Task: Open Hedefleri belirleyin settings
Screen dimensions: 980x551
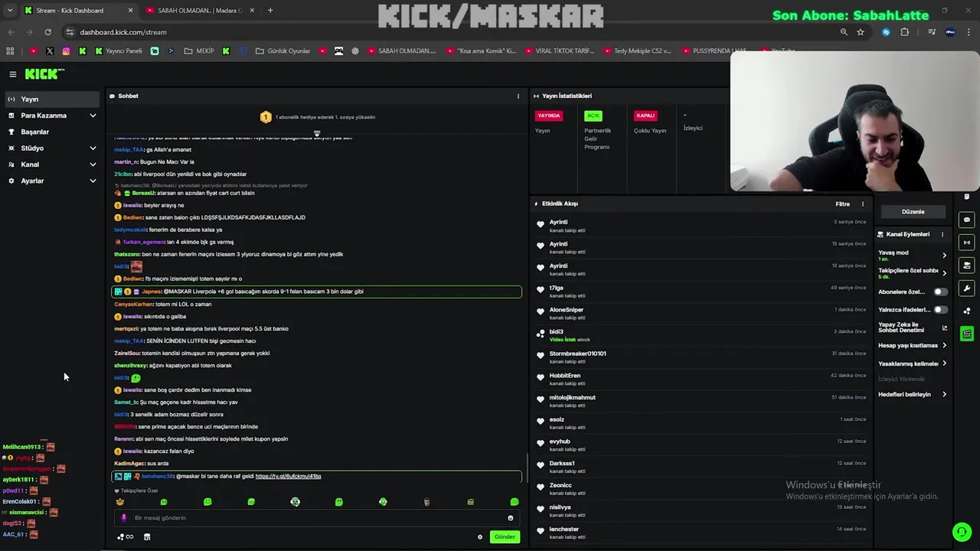Action: [x=944, y=395]
